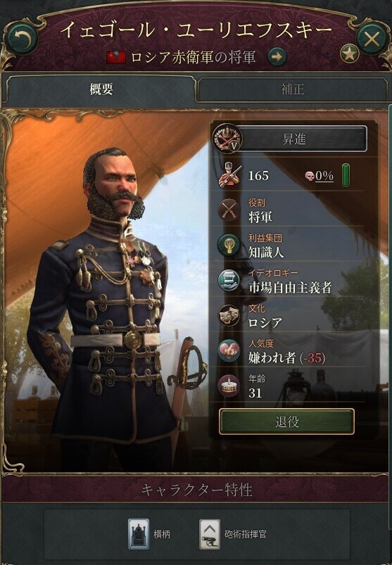
Task: Click the crossed rifles role icon
Action: point(229,210)
